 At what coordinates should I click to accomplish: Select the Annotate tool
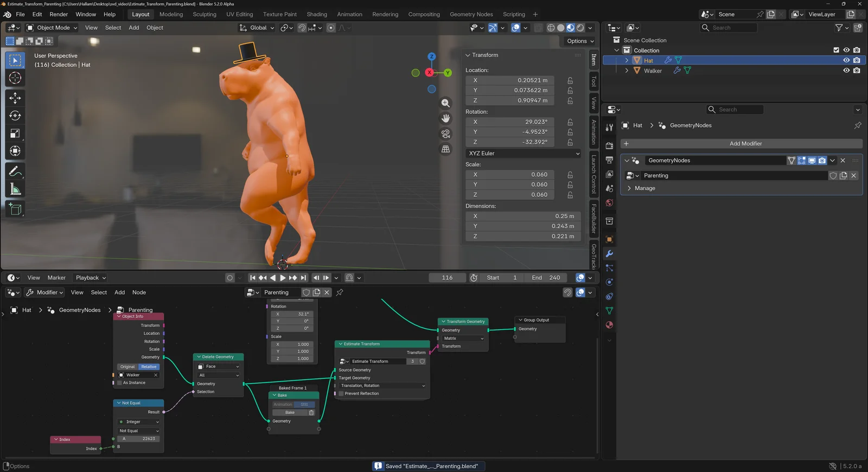click(x=15, y=171)
